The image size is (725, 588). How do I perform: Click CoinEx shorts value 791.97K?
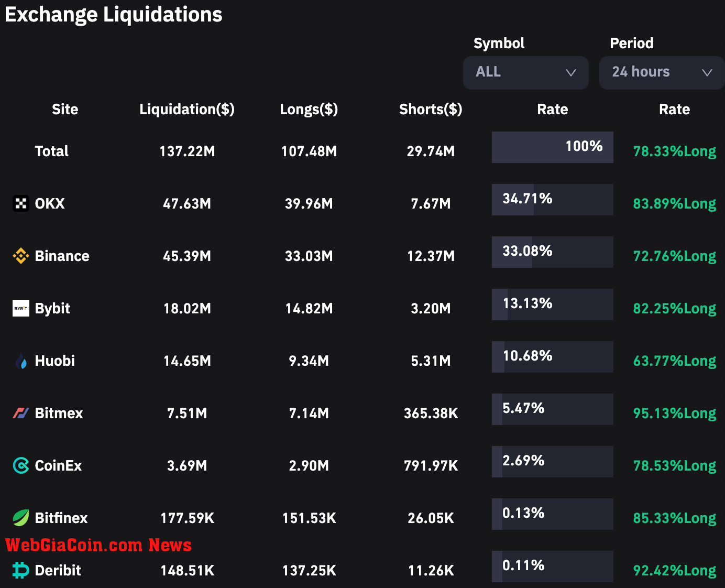(x=431, y=465)
